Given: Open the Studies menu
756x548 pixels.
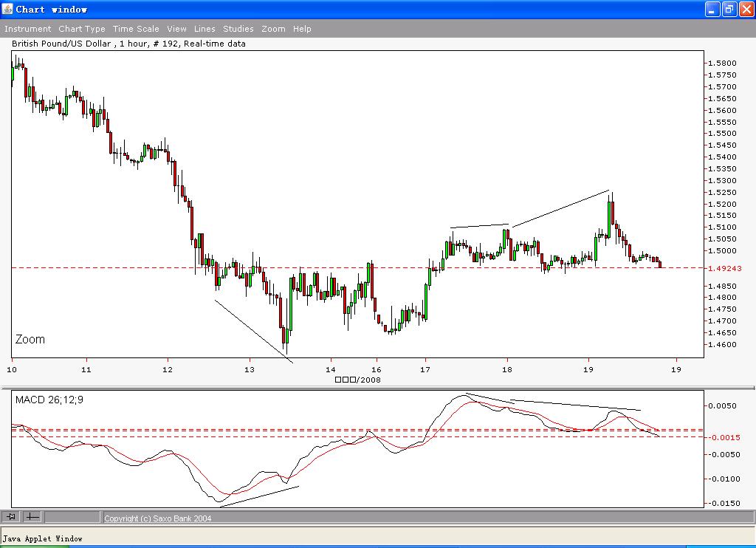Looking at the screenshot, I should click(238, 29).
